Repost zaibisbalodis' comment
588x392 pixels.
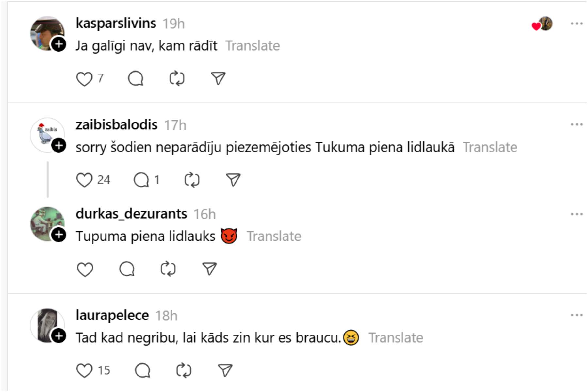[192, 180]
